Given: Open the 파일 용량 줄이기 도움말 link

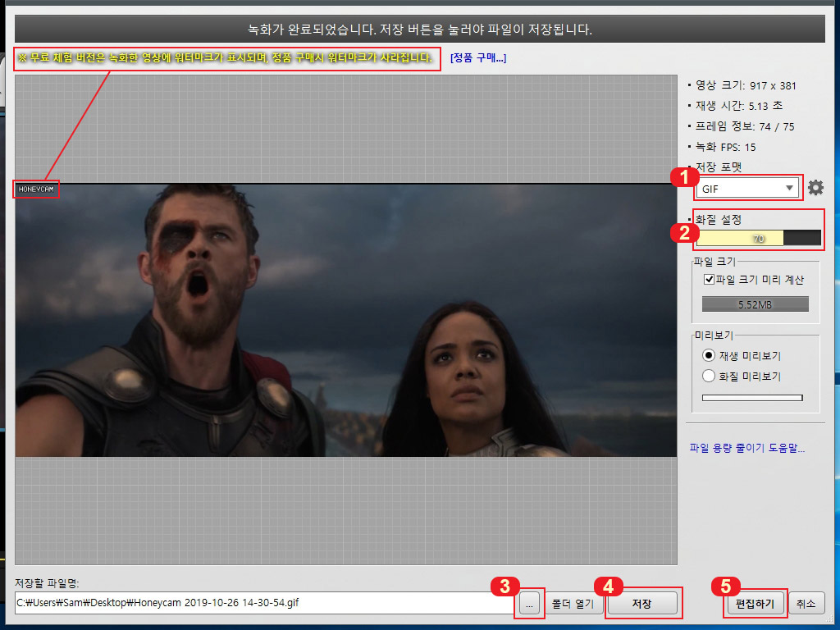Looking at the screenshot, I should pos(746,448).
